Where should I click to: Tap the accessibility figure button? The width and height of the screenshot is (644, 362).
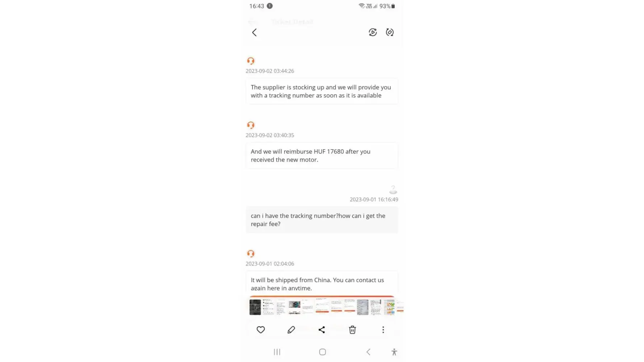pos(394,352)
